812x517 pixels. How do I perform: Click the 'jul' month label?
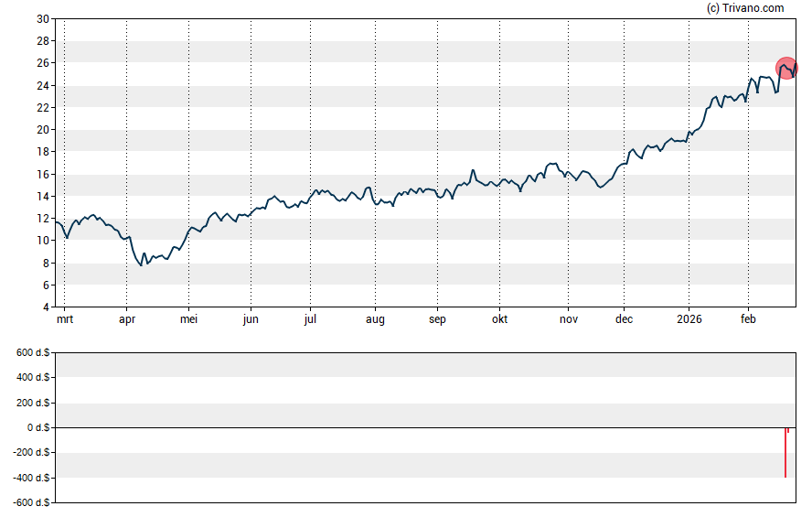[x=310, y=320]
